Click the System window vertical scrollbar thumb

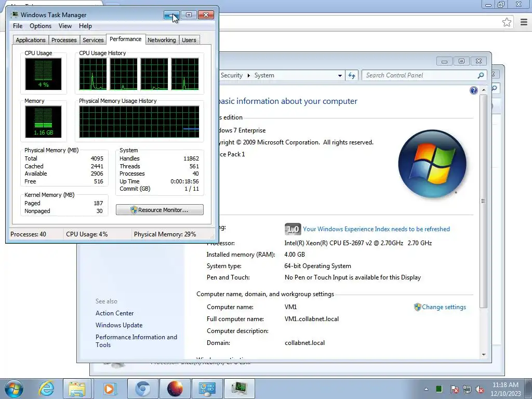(484, 201)
